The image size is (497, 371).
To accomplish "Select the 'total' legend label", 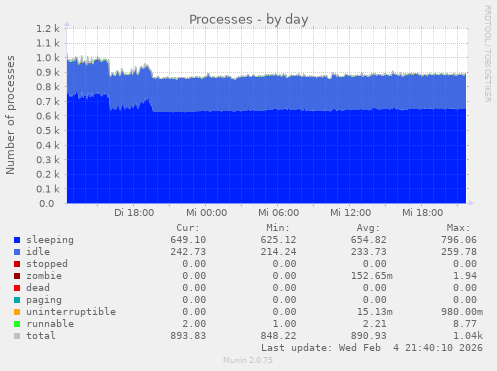I will pos(41,336).
